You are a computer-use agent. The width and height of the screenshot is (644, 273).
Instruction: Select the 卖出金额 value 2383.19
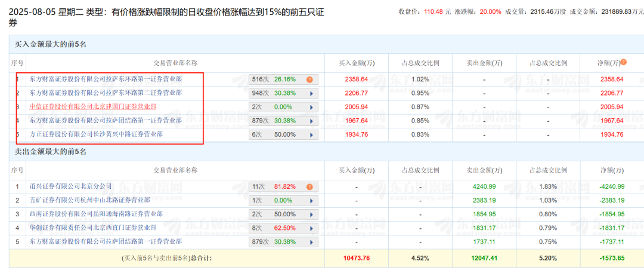(x=484, y=201)
